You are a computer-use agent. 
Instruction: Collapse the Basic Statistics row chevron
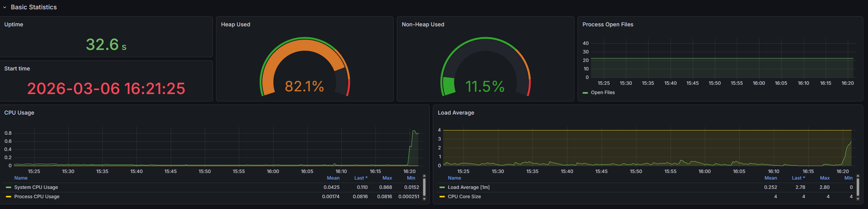click(x=5, y=7)
